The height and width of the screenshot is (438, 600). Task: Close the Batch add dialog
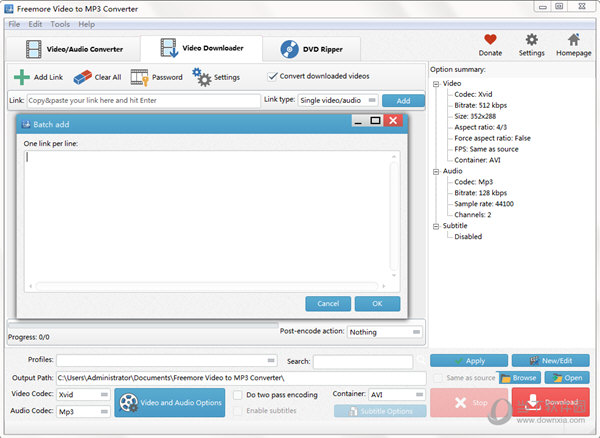(x=393, y=120)
